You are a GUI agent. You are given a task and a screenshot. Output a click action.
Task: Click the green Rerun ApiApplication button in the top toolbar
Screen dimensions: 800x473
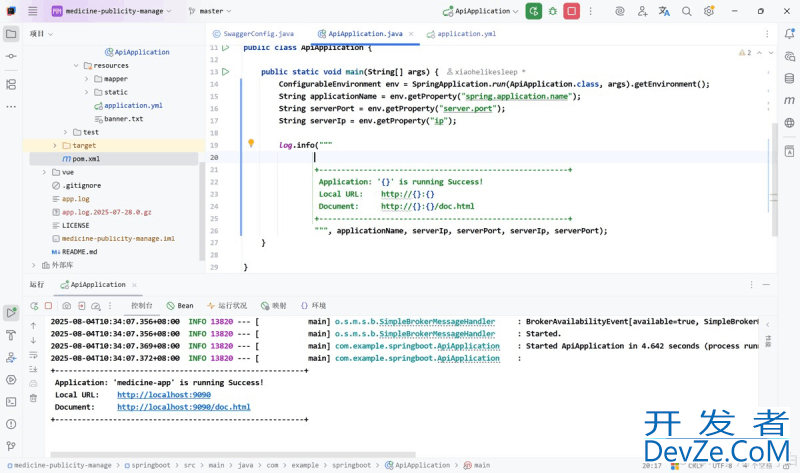[534, 11]
